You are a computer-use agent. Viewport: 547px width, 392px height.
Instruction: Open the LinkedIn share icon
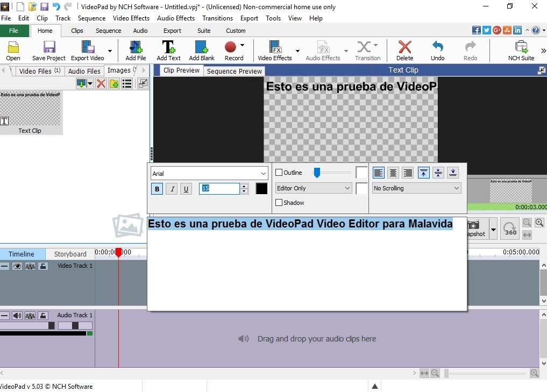click(517, 30)
